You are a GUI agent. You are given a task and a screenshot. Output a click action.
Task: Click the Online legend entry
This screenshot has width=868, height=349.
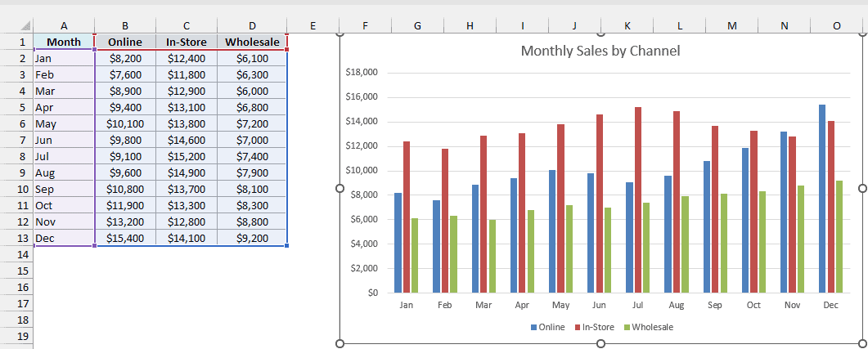click(547, 327)
